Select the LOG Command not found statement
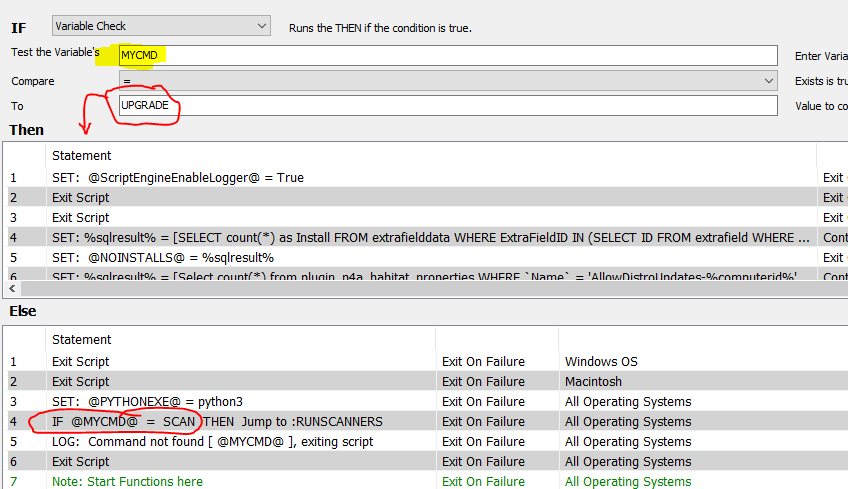This screenshot has width=848, height=489. point(212,442)
